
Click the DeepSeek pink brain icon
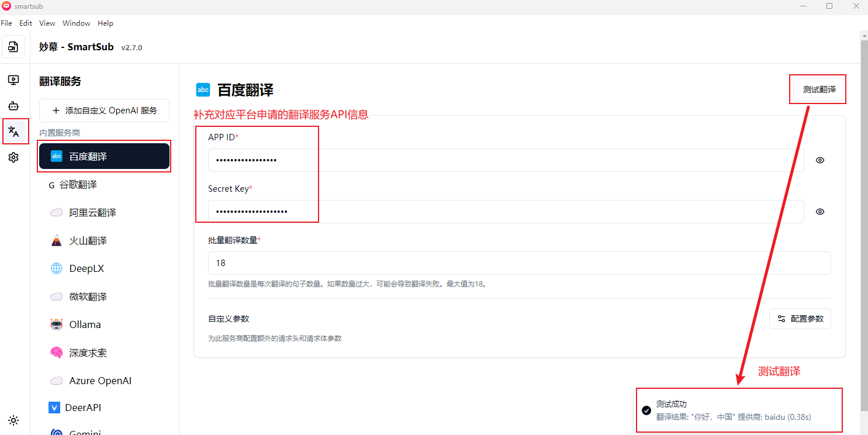pos(57,353)
